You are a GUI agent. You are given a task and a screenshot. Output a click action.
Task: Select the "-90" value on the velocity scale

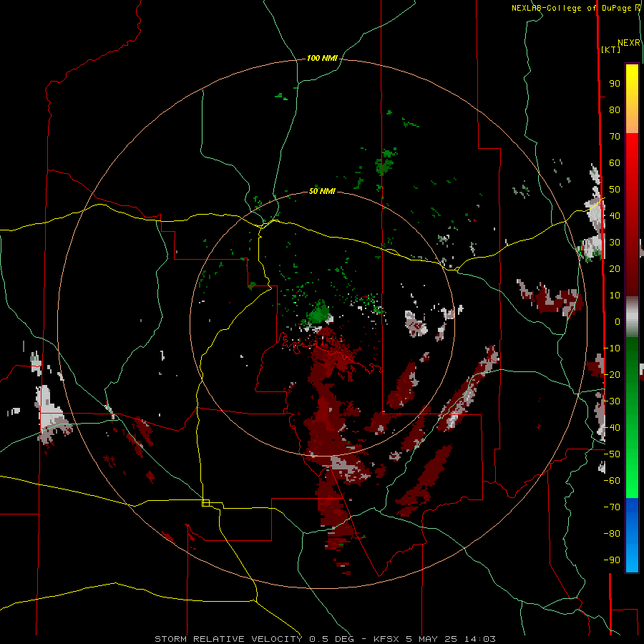pyautogui.click(x=612, y=560)
